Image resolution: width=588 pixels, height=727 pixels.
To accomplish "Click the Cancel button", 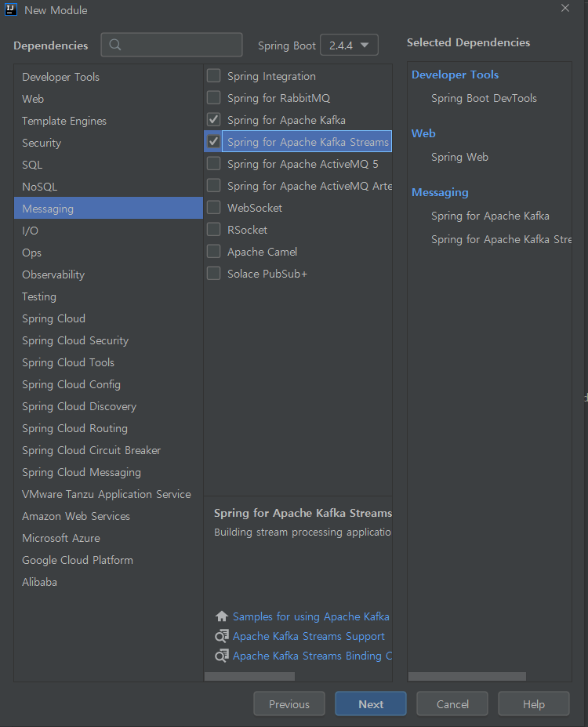I will pyautogui.click(x=452, y=703).
